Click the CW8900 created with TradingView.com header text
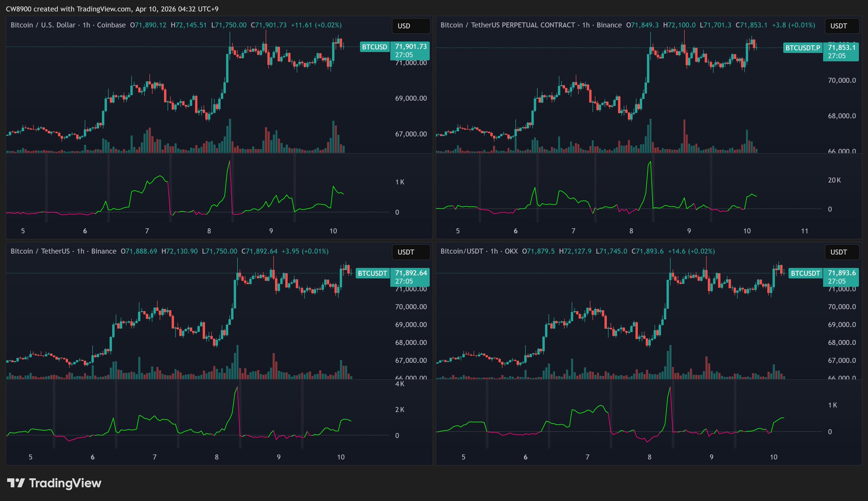 (112, 9)
